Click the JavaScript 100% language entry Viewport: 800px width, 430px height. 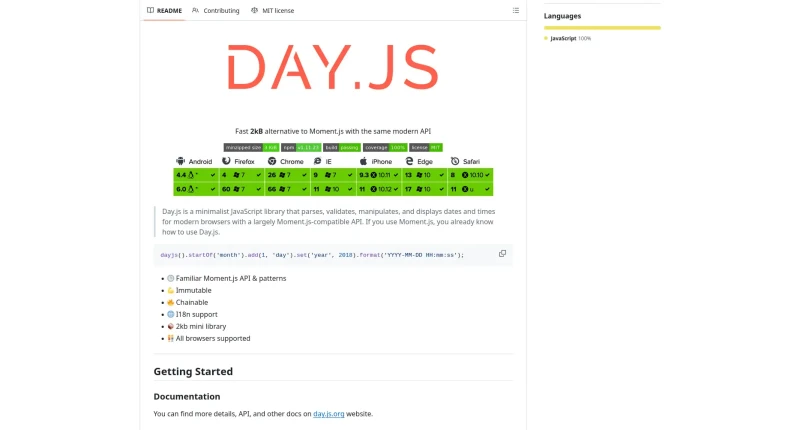(x=567, y=38)
